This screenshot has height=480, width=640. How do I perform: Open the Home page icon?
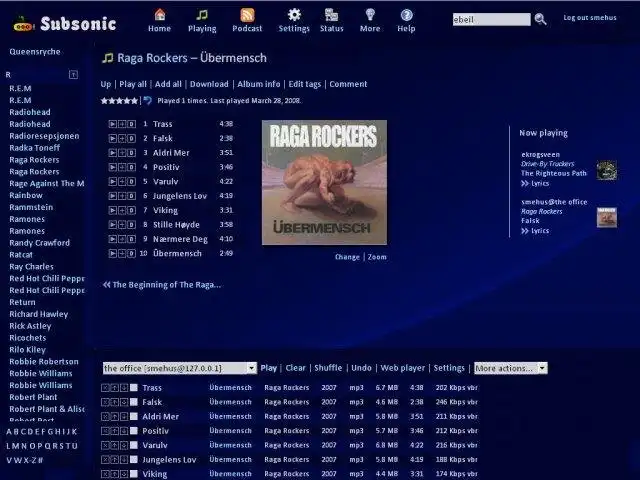point(160,15)
